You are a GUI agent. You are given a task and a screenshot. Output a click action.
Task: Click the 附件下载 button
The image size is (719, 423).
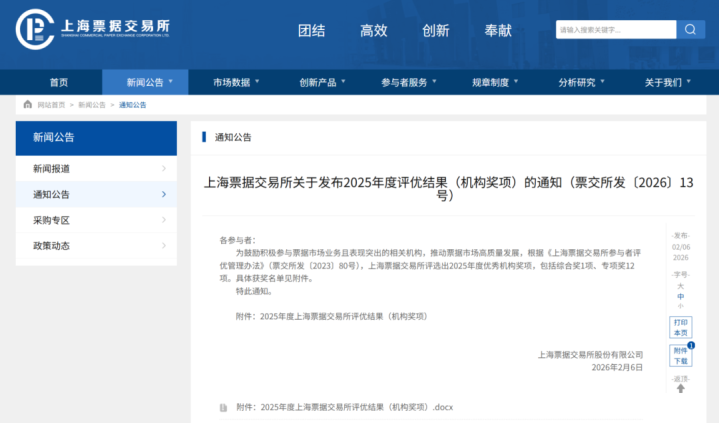point(680,356)
